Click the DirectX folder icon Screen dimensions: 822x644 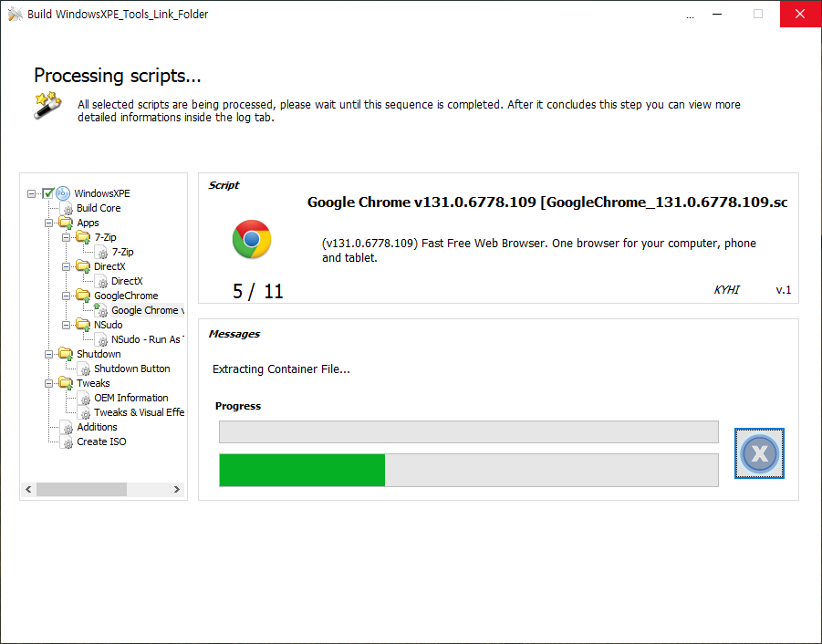coord(83,266)
